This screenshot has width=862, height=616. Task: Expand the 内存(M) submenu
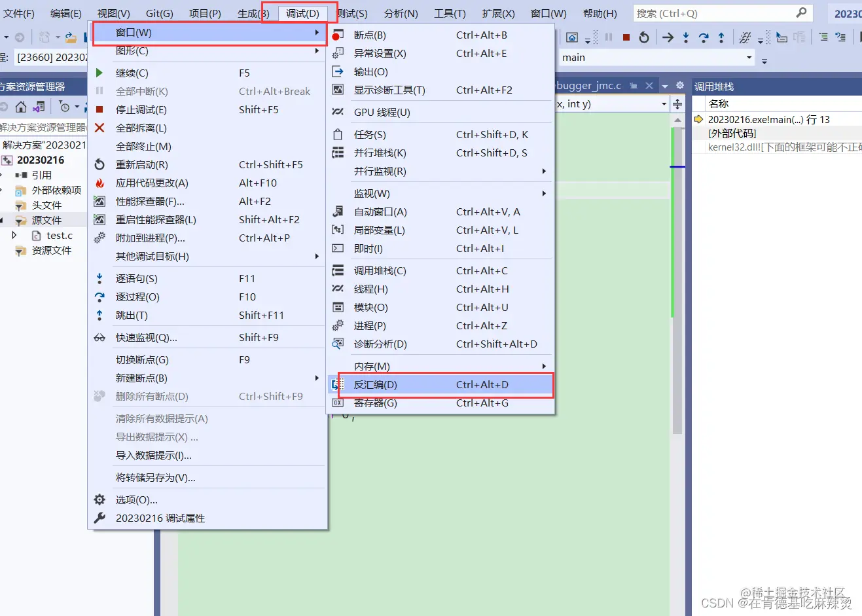tap(440, 366)
